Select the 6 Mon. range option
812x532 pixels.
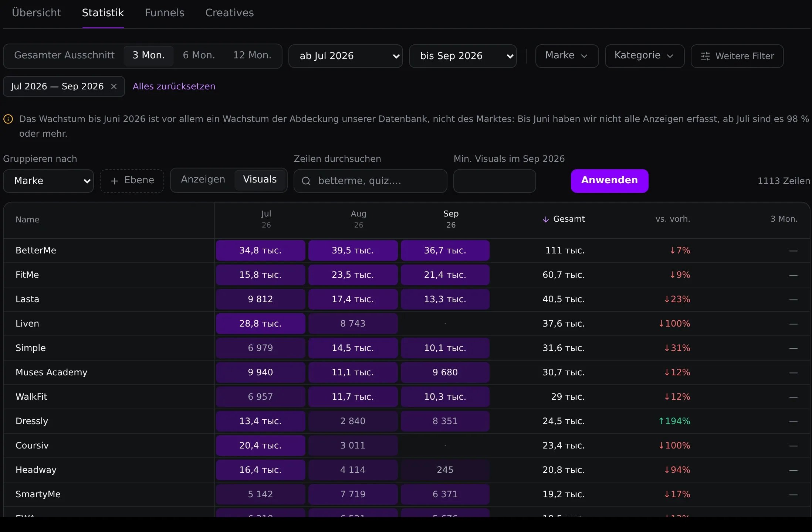point(199,55)
